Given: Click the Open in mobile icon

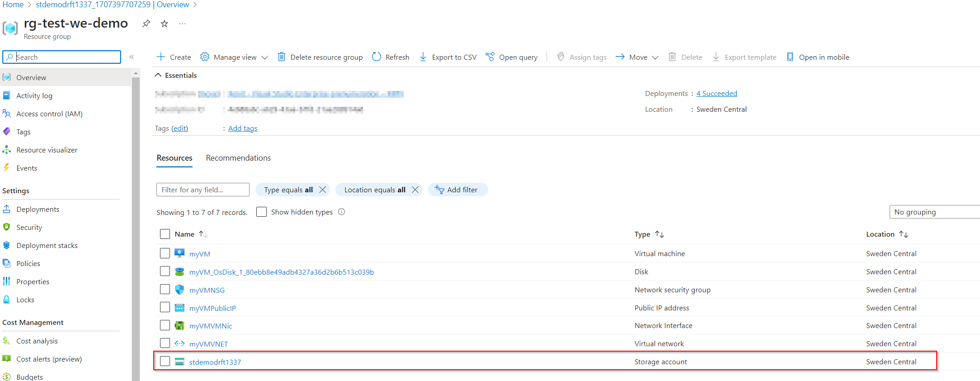Looking at the screenshot, I should [x=790, y=57].
